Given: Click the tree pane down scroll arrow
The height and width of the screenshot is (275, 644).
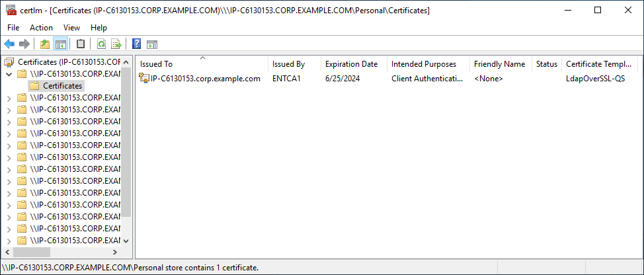Looking at the screenshot, I should pyautogui.click(x=126, y=241).
